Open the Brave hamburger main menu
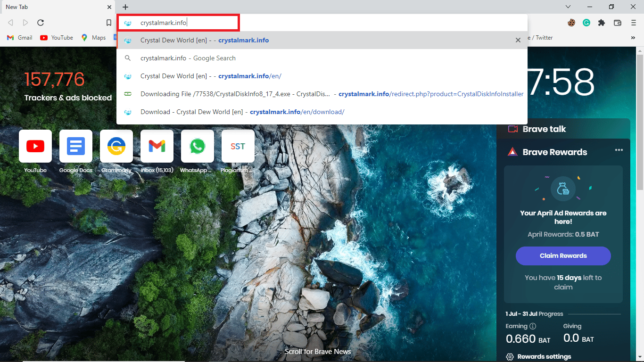Screen dimensions: 644x362 tap(633, 23)
